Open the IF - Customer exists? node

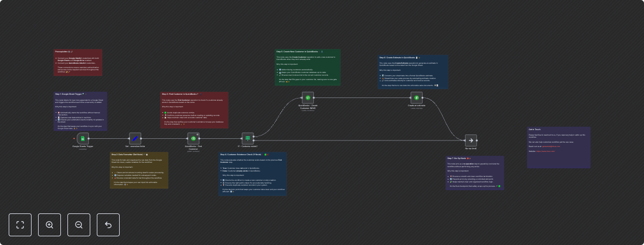(x=247, y=138)
